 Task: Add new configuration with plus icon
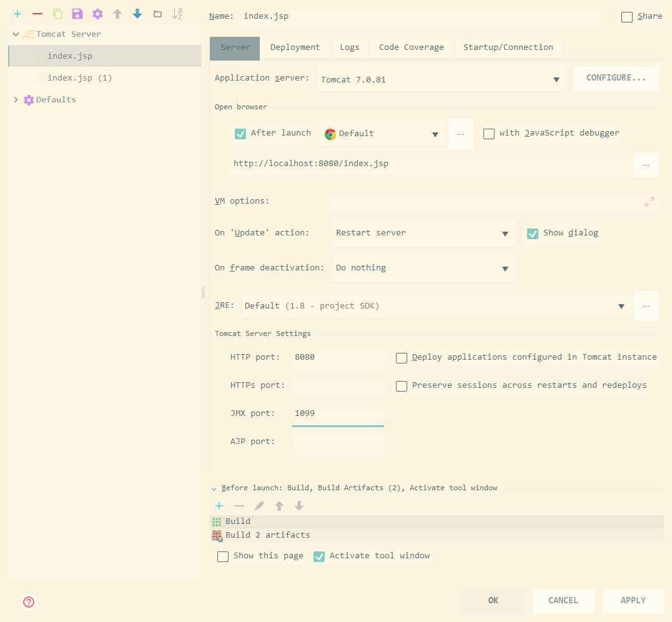click(17, 14)
